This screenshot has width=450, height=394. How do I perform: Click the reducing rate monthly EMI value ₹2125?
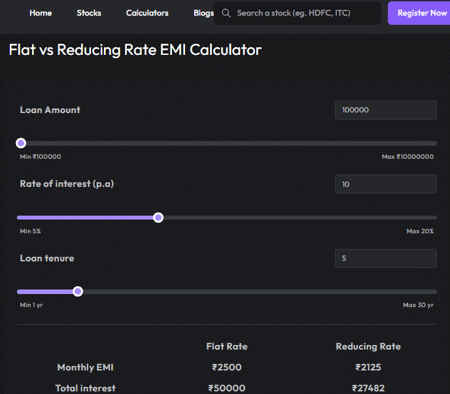point(368,367)
